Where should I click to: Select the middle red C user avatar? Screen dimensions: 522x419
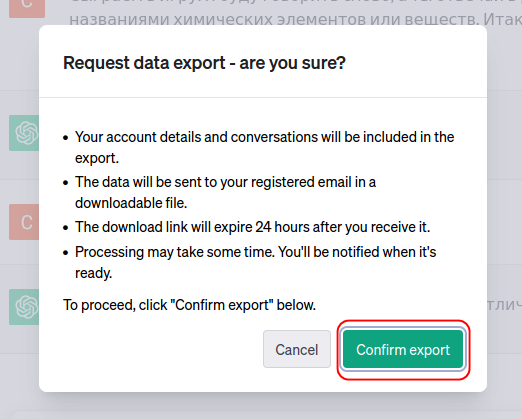click(x=24, y=222)
